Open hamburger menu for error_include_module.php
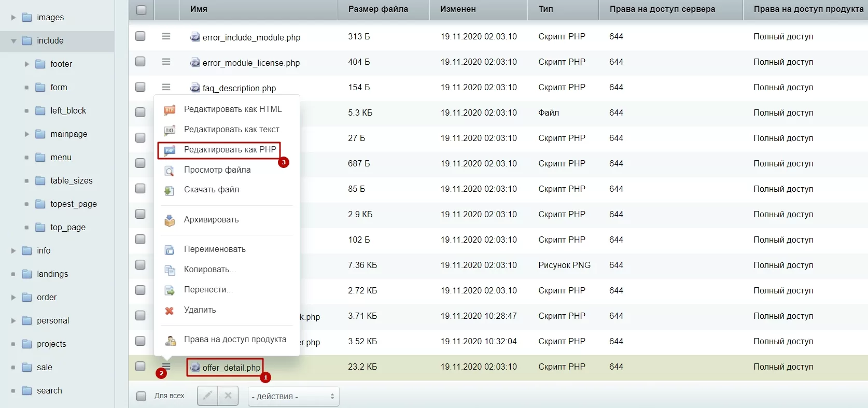868x408 pixels. [166, 36]
